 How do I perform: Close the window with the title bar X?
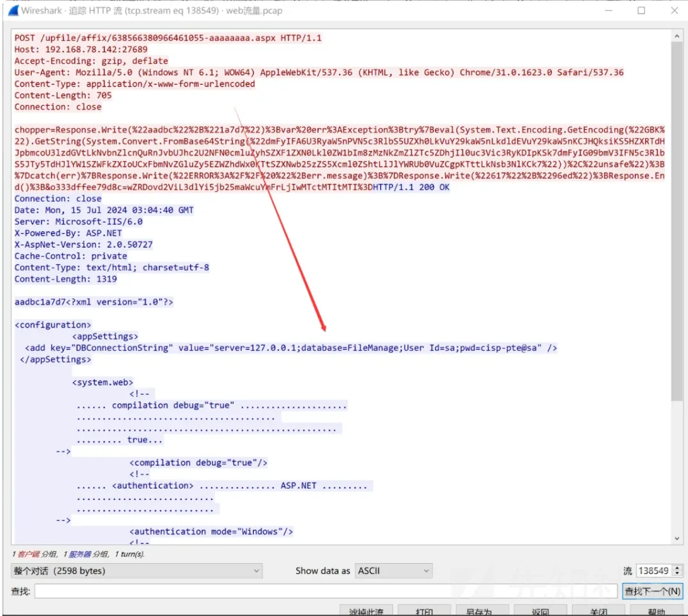tap(675, 11)
